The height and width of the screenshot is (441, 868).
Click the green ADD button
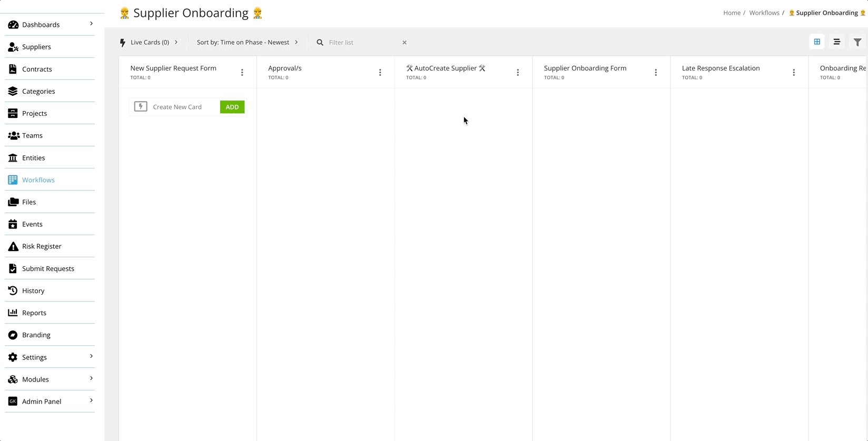pyautogui.click(x=232, y=107)
